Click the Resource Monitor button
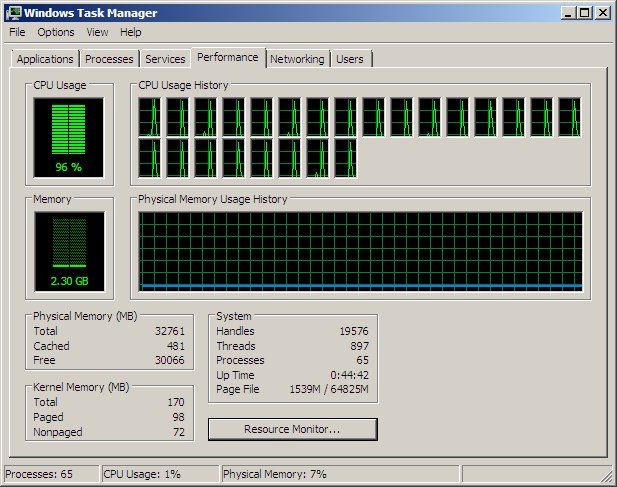Screen dimensions: 617x487 point(293,429)
